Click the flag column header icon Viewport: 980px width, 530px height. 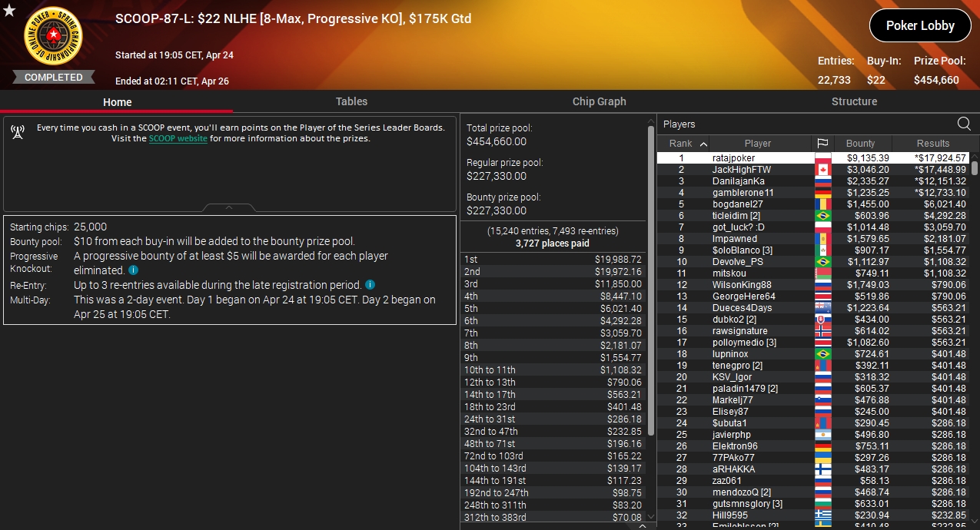pos(822,144)
